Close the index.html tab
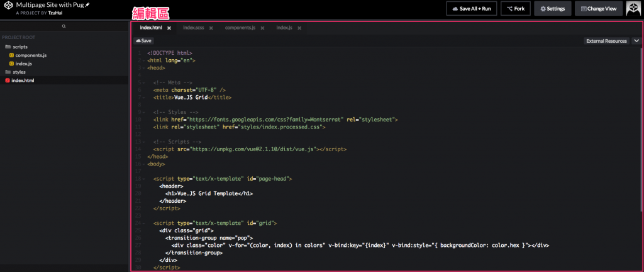 [169, 28]
